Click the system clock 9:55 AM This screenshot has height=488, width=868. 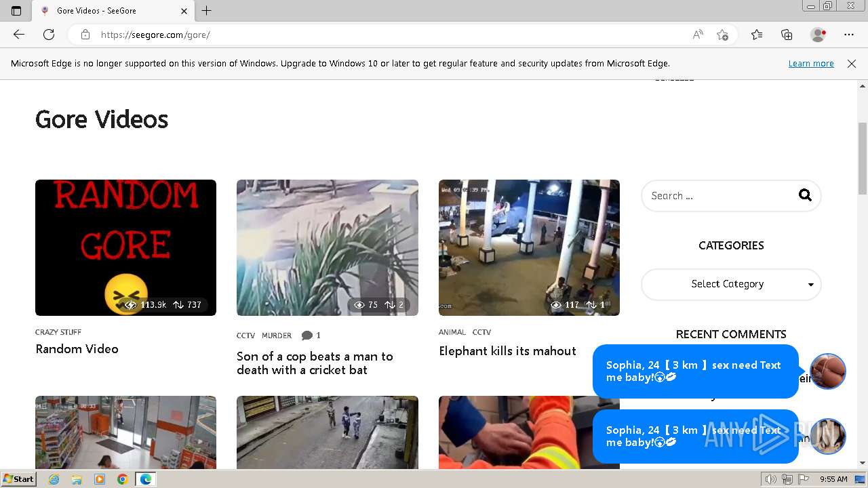click(833, 479)
